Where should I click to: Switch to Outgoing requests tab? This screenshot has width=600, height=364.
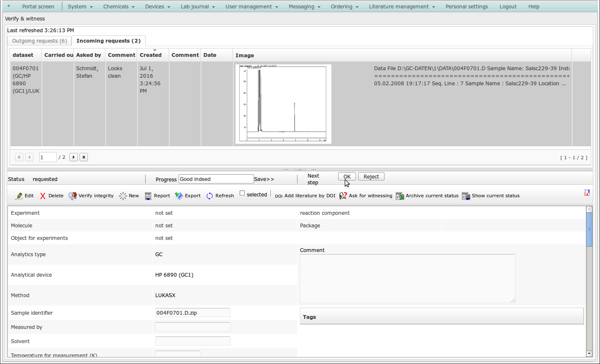[39, 41]
